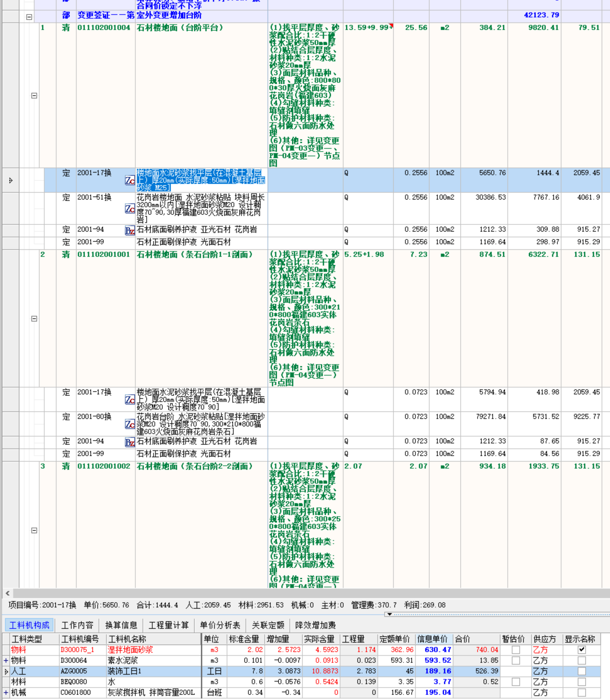This screenshot has width=610, height=700.
Task: Open the 换算信息 tab
Action: pos(121,625)
